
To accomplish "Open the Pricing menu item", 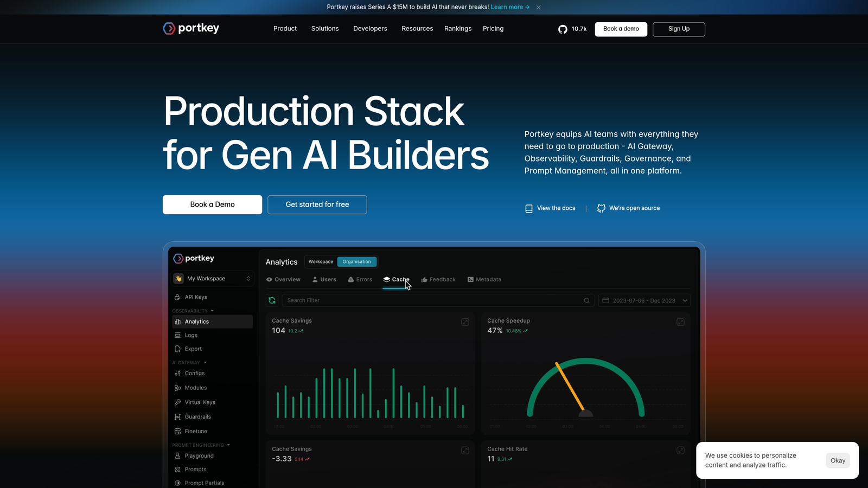I will click(x=493, y=28).
